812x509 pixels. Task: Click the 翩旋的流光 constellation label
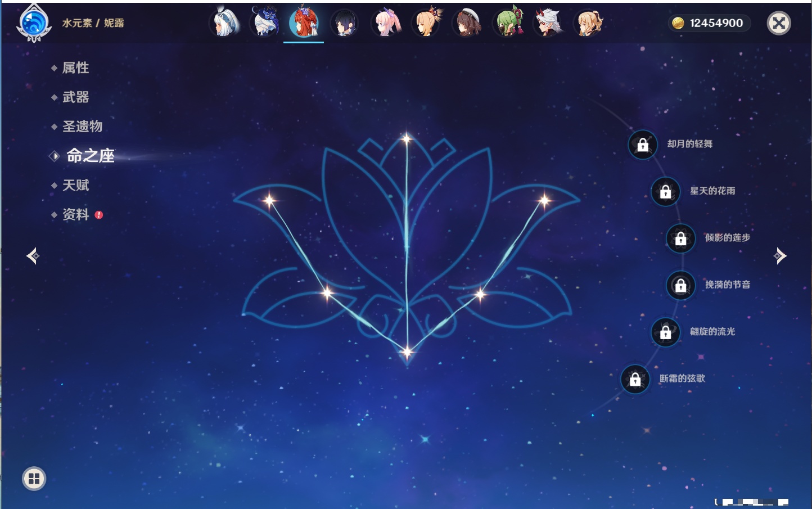click(712, 331)
